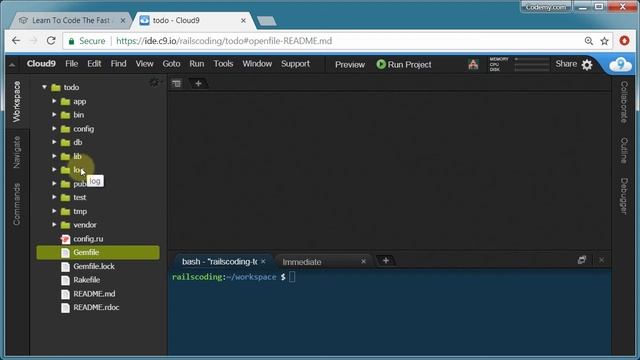The height and width of the screenshot is (360, 640).
Task: Maximize the console panel icon
Action: 582,260
